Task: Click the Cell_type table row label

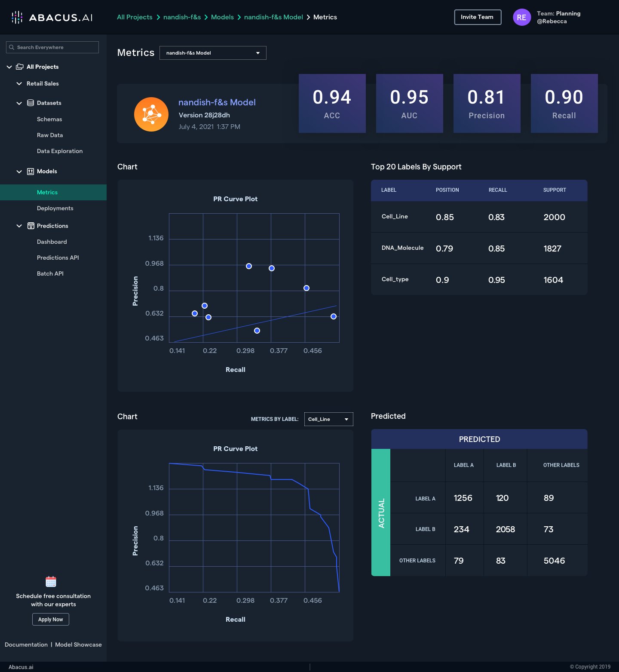Action: pyautogui.click(x=395, y=279)
